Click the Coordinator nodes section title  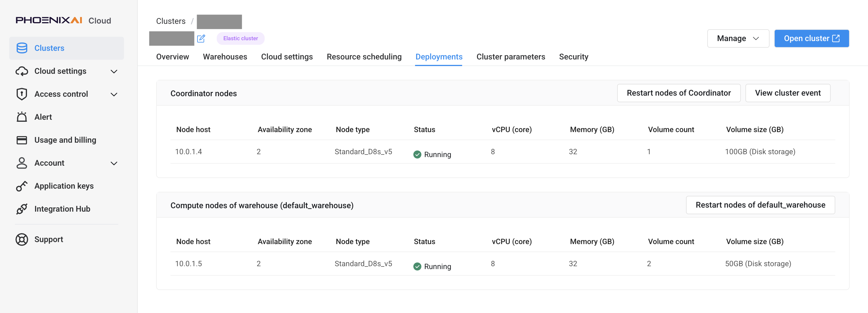tap(204, 93)
